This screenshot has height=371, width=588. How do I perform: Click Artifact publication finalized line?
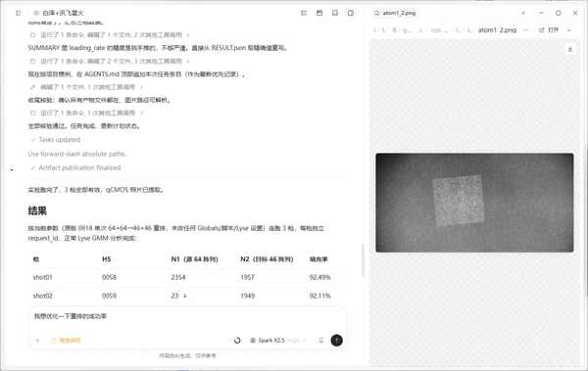point(75,167)
